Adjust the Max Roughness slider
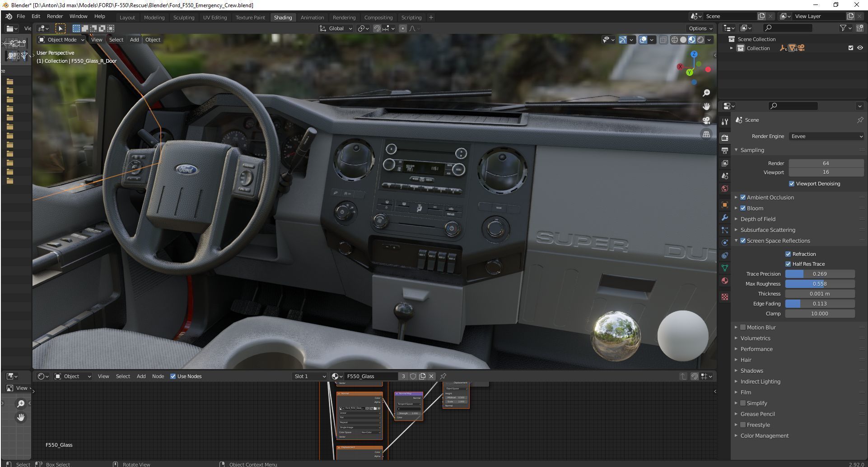 point(820,284)
